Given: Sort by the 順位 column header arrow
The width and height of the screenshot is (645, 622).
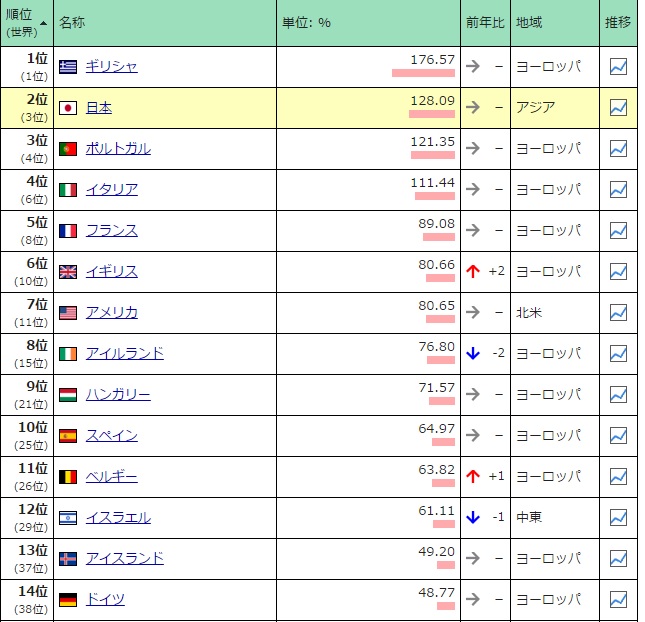Looking at the screenshot, I should [x=43, y=23].
